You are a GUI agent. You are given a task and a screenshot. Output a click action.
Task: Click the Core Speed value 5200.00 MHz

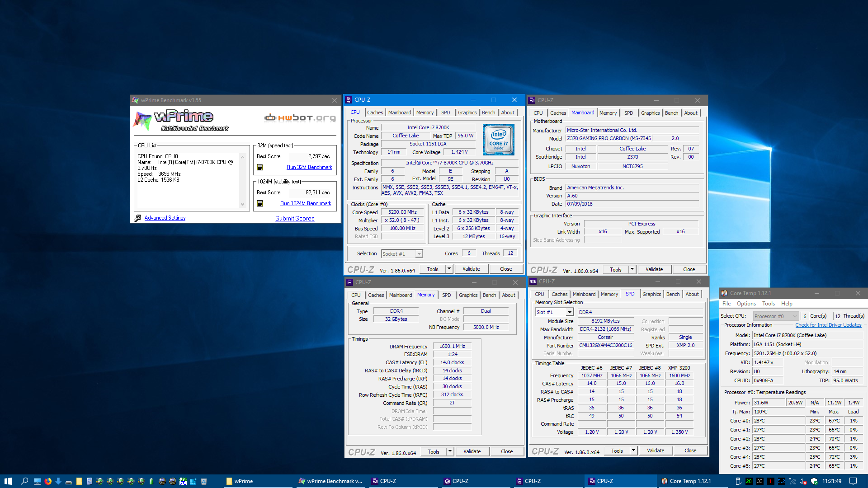tap(402, 212)
